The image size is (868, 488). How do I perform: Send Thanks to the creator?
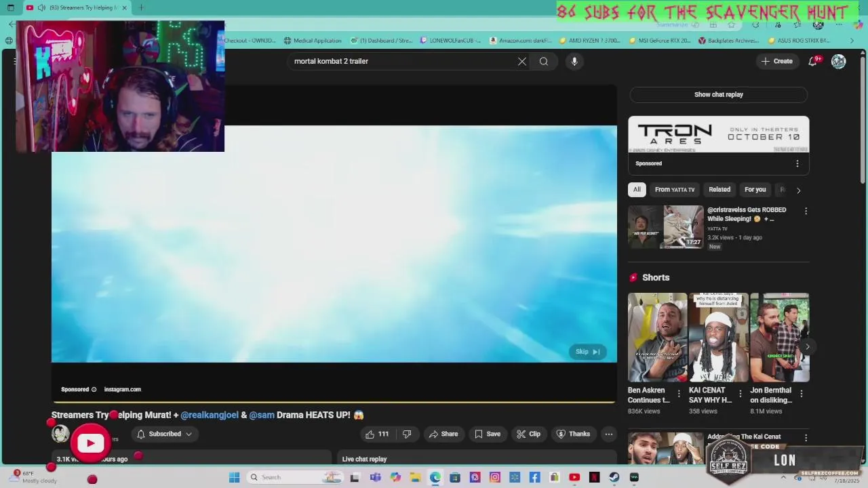coord(572,434)
